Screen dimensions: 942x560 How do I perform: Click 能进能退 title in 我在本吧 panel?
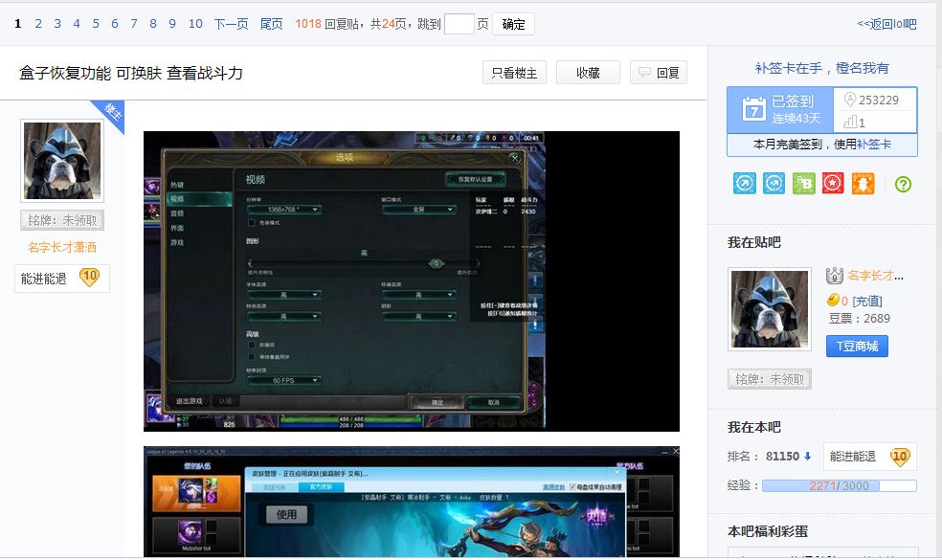852,457
